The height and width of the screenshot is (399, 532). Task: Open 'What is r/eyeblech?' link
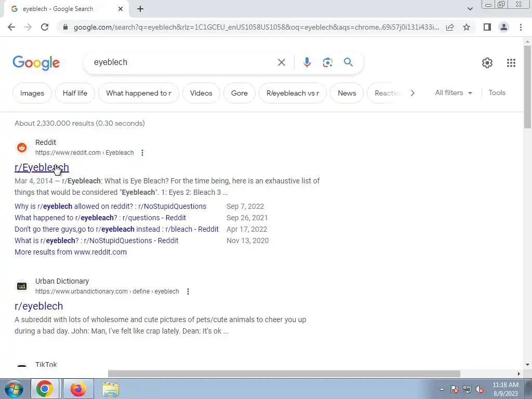(96, 241)
